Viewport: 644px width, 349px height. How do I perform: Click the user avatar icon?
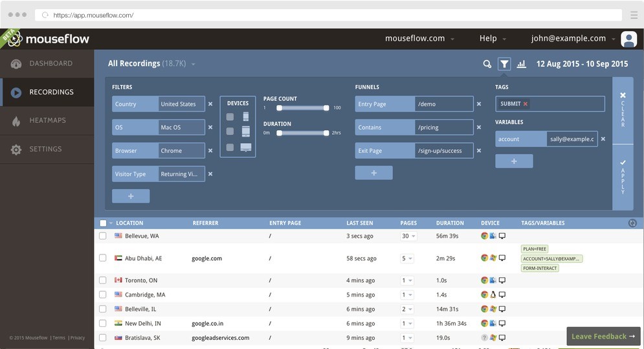point(628,39)
